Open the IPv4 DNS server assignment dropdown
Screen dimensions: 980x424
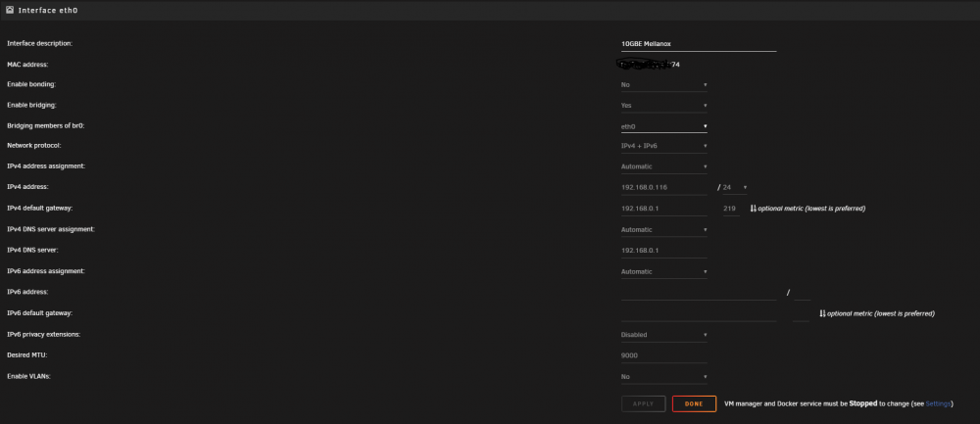tap(663, 230)
